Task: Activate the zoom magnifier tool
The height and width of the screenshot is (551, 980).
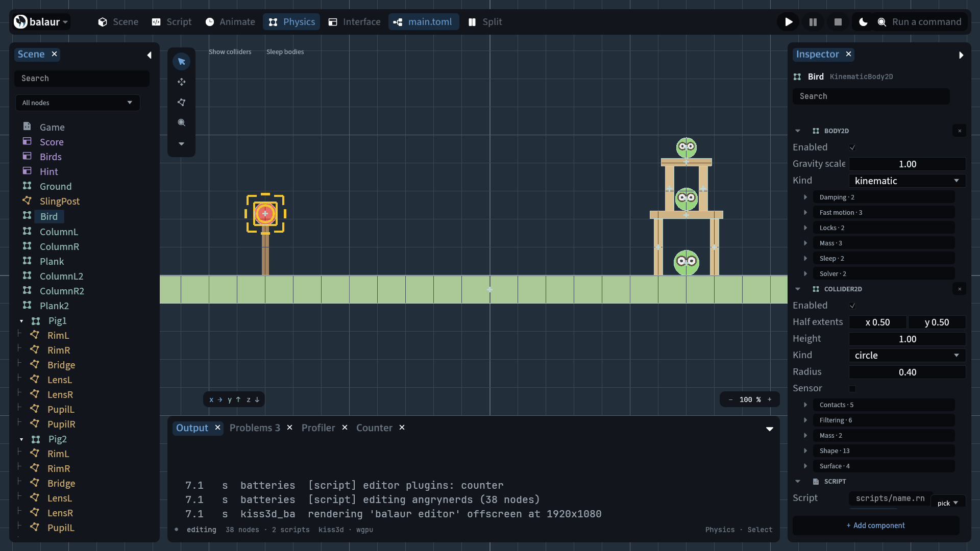Action: 181,123
